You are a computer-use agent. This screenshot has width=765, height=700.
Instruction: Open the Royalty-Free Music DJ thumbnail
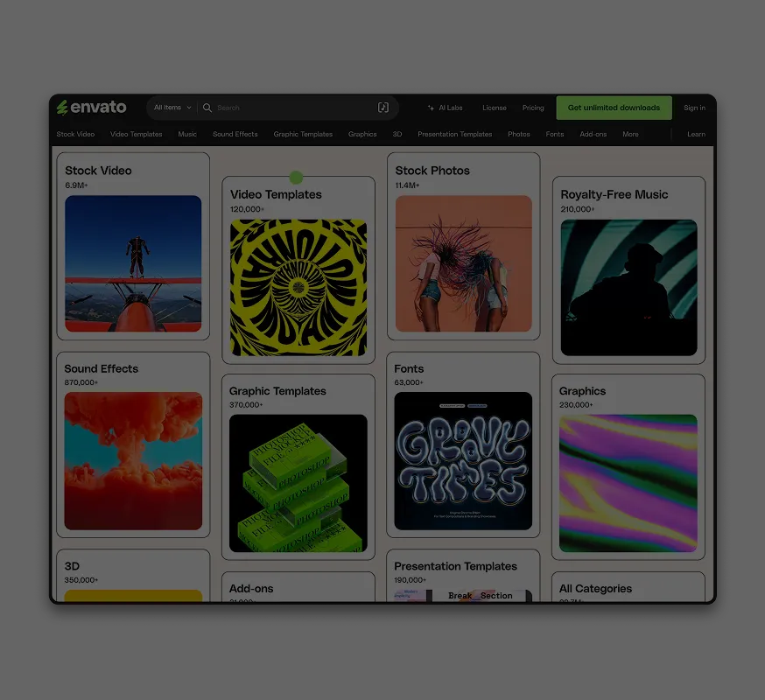628,287
